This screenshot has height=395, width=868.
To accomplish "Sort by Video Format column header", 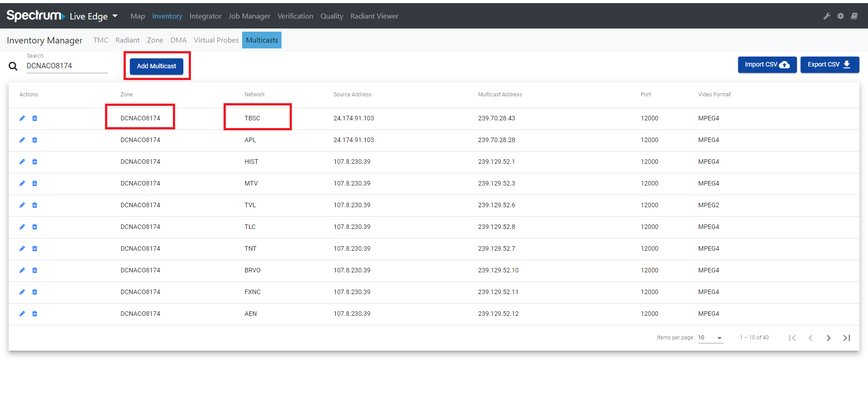I will pyautogui.click(x=715, y=95).
